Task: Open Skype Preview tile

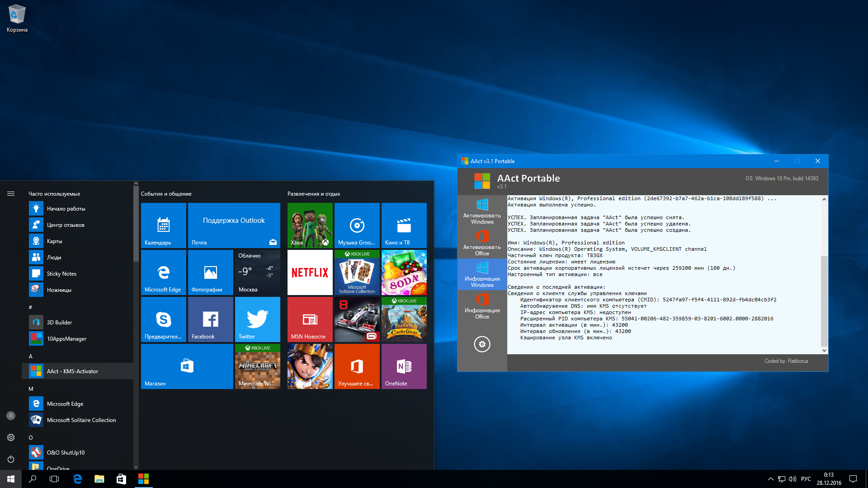Action: click(x=163, y=319)
